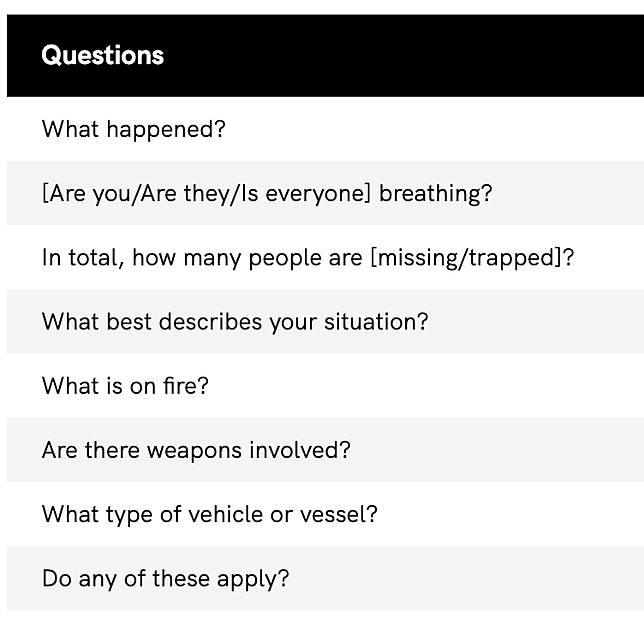644x630 pixels.
Task: Click the word 'apply?' in the last question
Action: [x=253, y=579]
